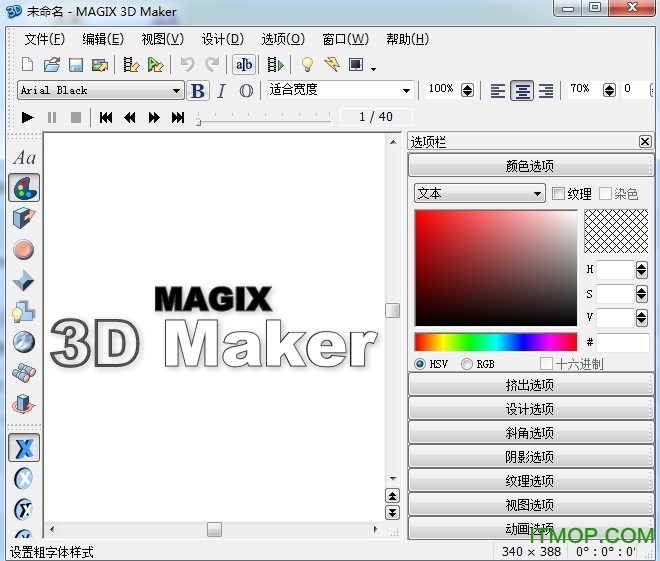Open the 编辑(E) menu
The height and width of the screenshot is (561, 660).
click(x=103, y=40)
